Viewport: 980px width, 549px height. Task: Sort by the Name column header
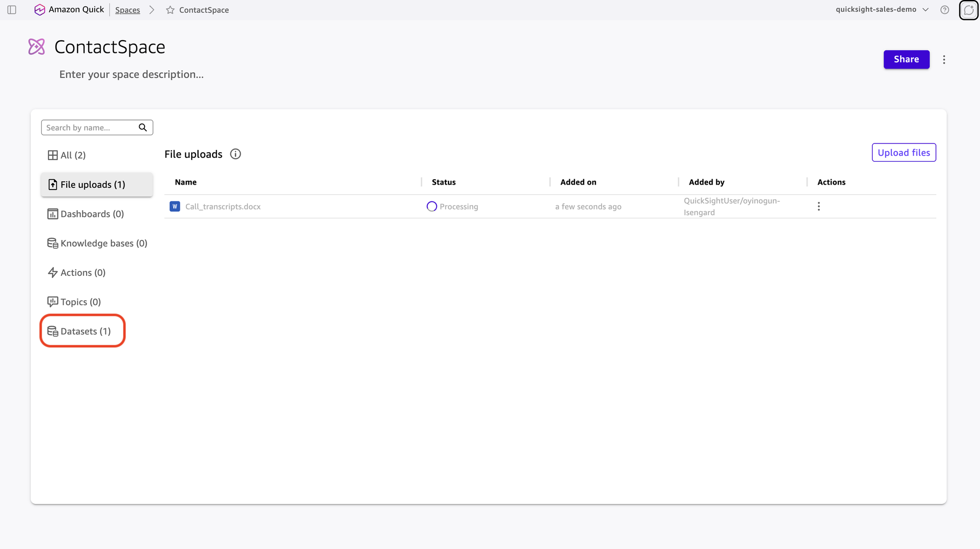point(186,182)
